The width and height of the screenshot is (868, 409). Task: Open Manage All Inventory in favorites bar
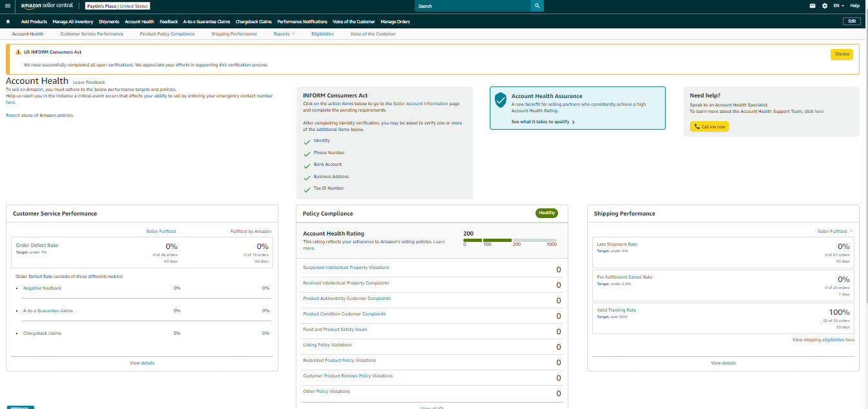[x=73, y=21]
